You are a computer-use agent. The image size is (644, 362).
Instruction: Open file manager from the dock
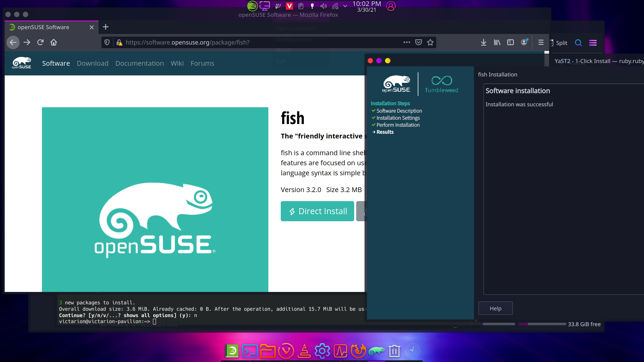268,351
